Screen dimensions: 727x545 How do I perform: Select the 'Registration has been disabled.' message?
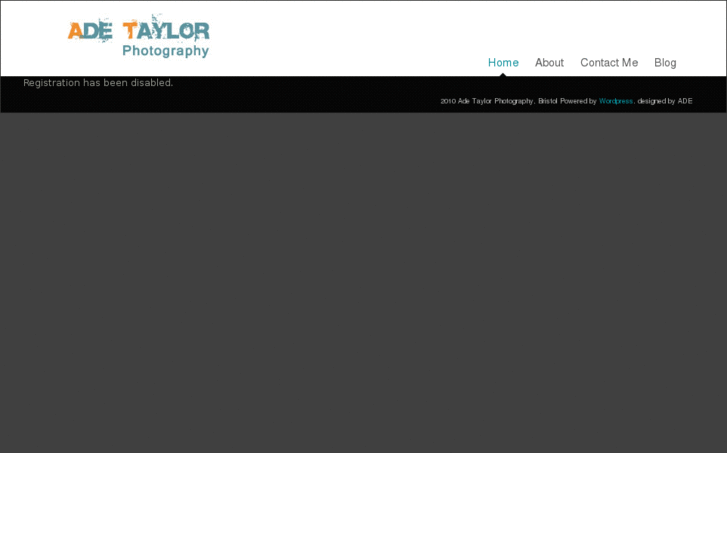pyautogui.click(x=98, y=83)
